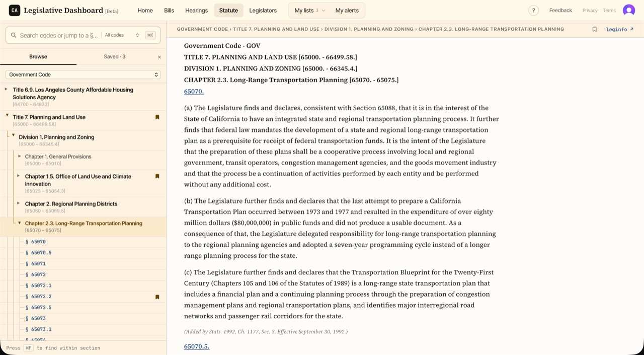Image resolution: width=644 pixels, height=355 pixels.
Task: Click the Feedback button
Action: click(560, 10)
